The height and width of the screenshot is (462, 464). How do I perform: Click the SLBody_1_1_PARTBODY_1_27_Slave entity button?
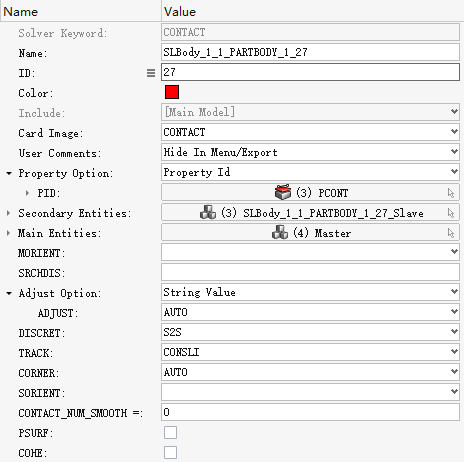(310, 212)
